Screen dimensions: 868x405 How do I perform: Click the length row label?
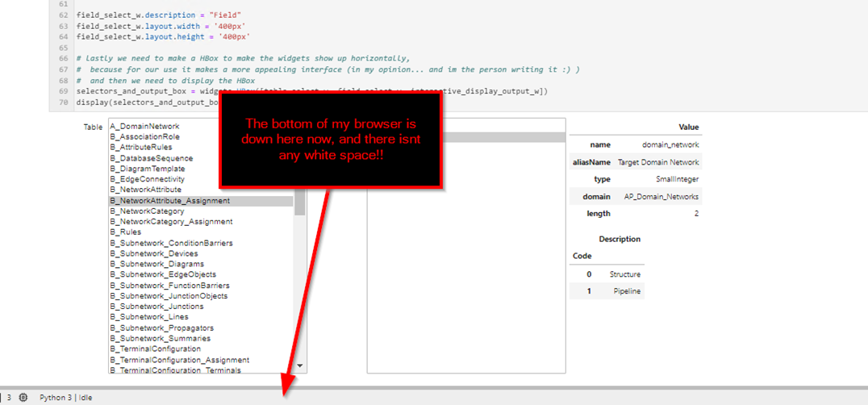click(x=599, y=214)
